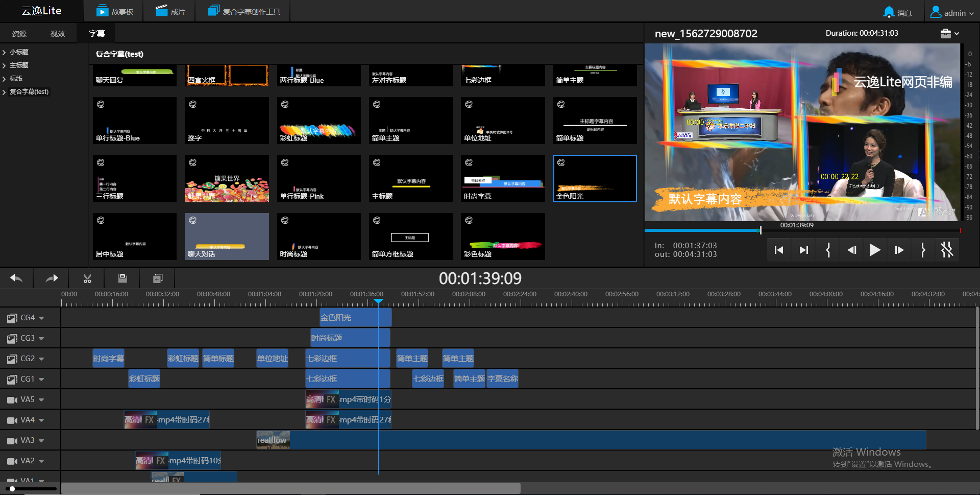980x496 pixels.
Task: Click the redo arrow in timeline toolbar
Action: pos(52,278)
